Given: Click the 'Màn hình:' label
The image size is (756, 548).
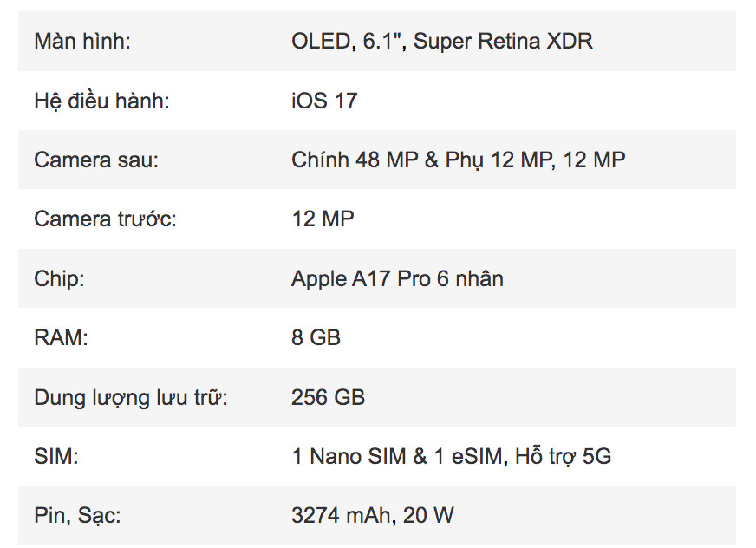Looking at the screenshot, I should (82, 42).
